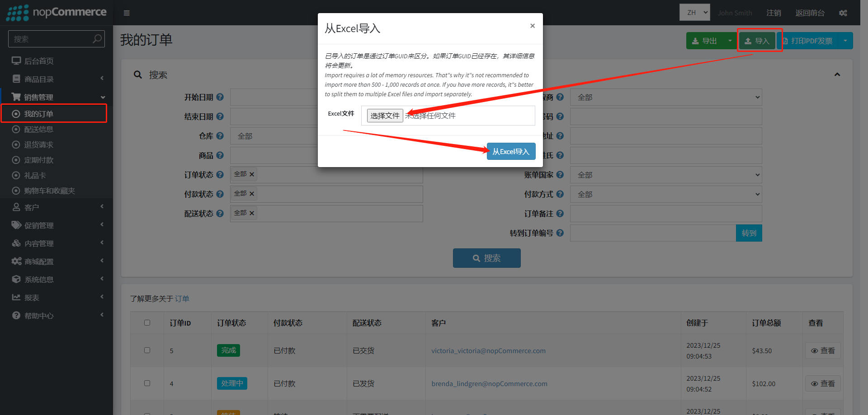Screen dimensions: 868x415
Task: Expand the 客户 sidebar menu
Action: [32, 207]
